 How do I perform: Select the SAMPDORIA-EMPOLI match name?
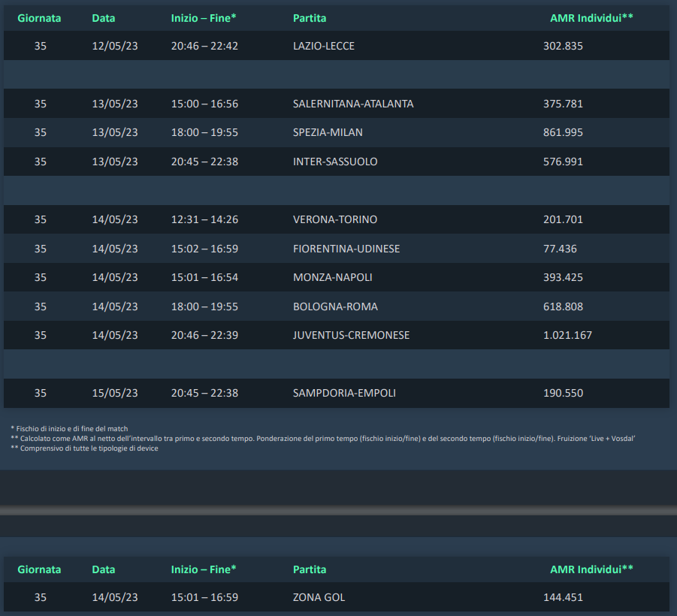tap(344, 393)
